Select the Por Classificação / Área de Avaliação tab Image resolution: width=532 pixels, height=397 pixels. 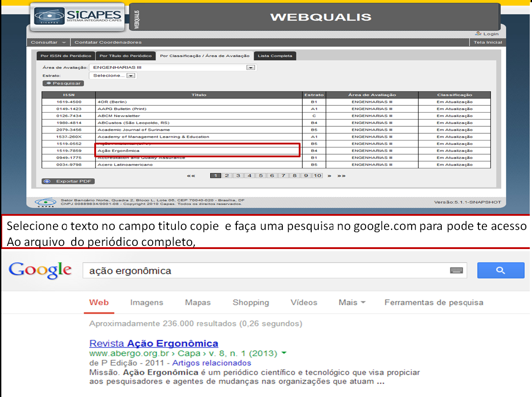(x=205, y=56)
